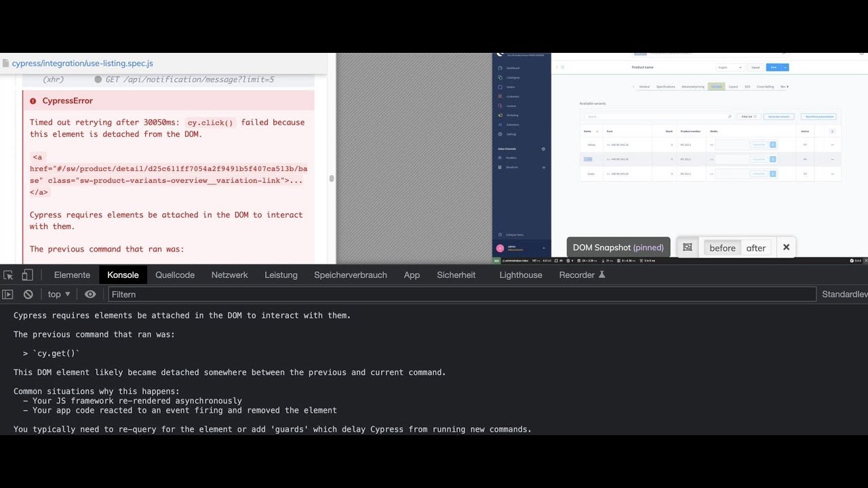Show the 'before' DOM snapshot

[722, 248]
